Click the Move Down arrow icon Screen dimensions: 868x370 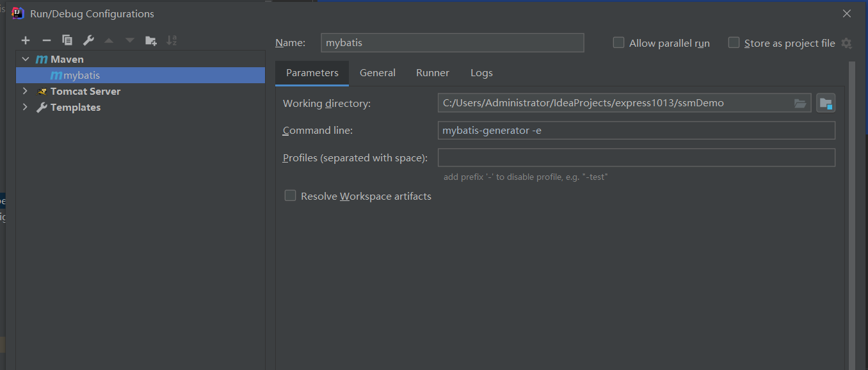tap(130, 40)
